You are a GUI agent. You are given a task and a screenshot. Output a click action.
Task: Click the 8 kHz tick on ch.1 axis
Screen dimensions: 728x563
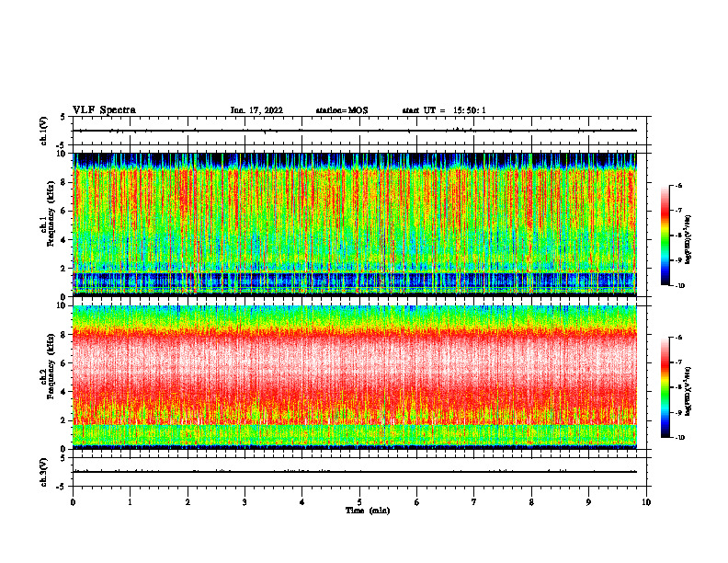[64, 182]
